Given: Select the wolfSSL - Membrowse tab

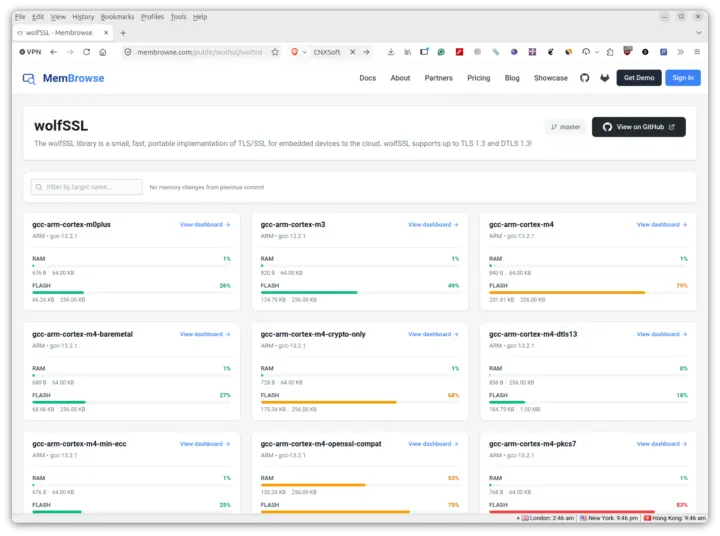Looking at the screenshot, I should click(x=63, y=33).
